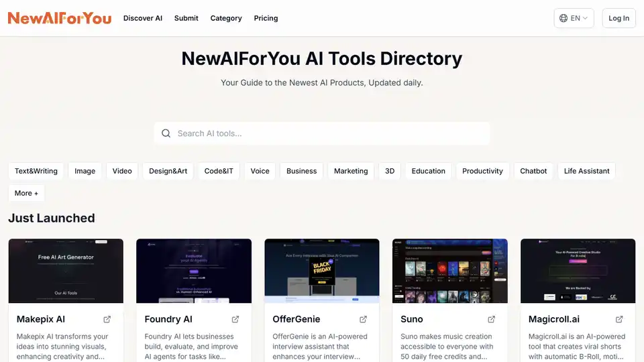Select the Chatbot category

click(533, 171)
